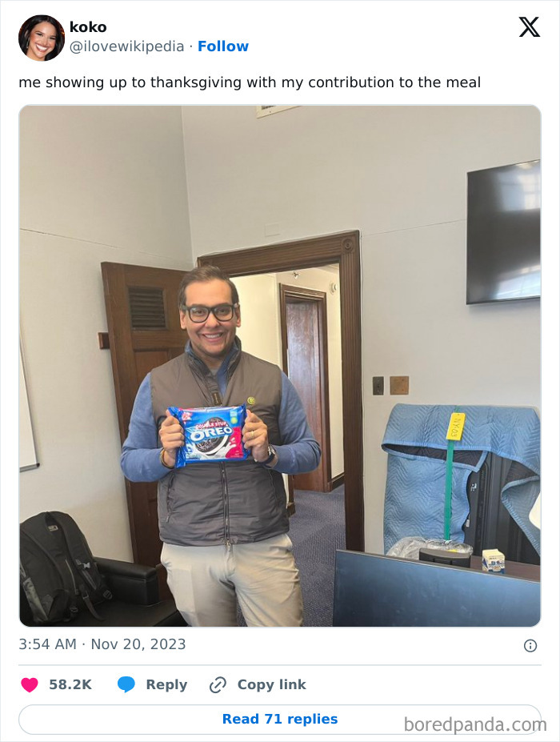Follow the koko account
The height and width of the screenshot is (742, 560).
(x=222, y=46)
